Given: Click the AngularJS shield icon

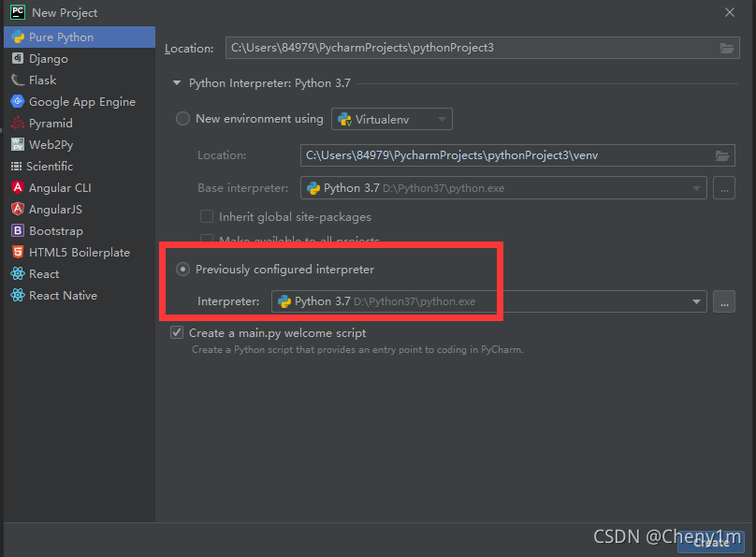Looking at the screenshot, I should coord(18,209).
